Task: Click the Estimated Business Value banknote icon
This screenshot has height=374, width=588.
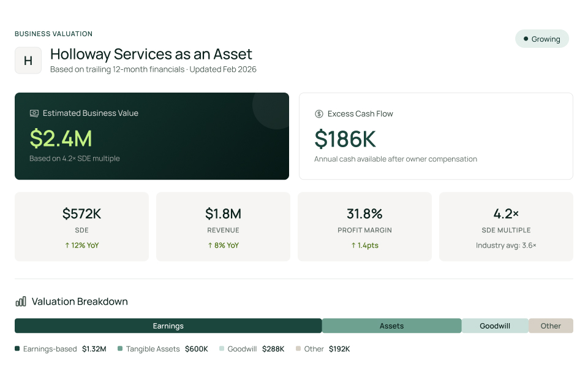Action: 34,113
